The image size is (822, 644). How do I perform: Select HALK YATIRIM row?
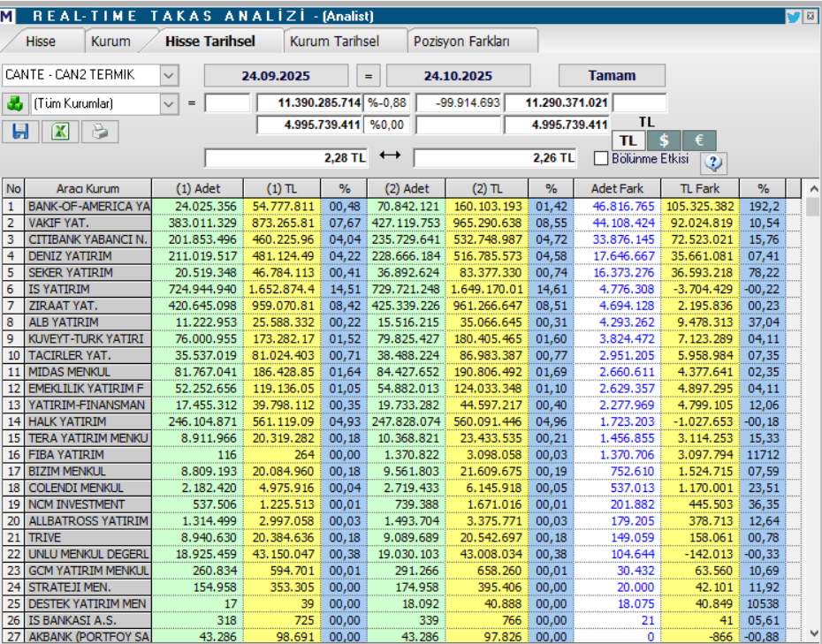pyautogui.click(x=403, y=421)
